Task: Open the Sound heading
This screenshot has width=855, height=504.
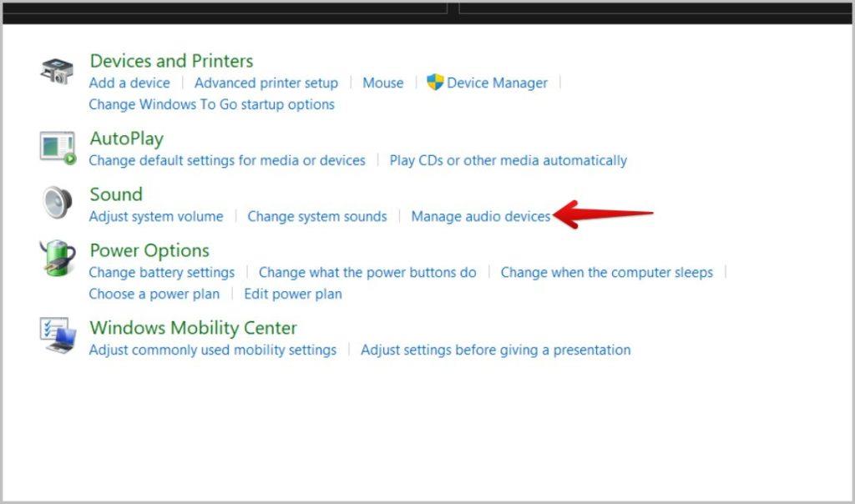Action: [x=115, y=194]
